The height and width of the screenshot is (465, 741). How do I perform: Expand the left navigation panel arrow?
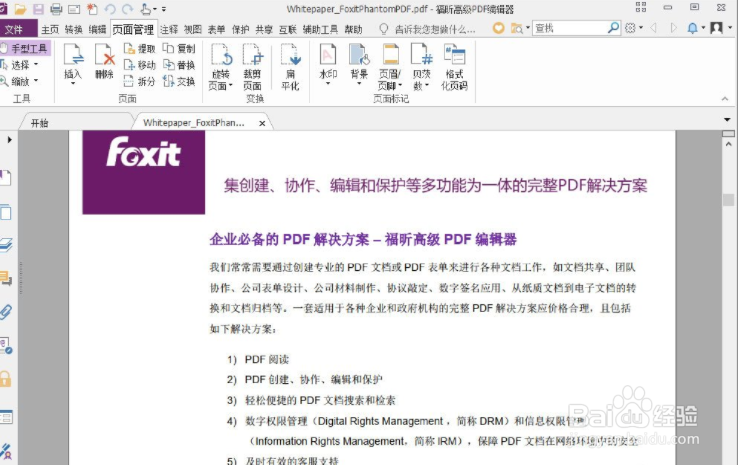click(9, 140)
